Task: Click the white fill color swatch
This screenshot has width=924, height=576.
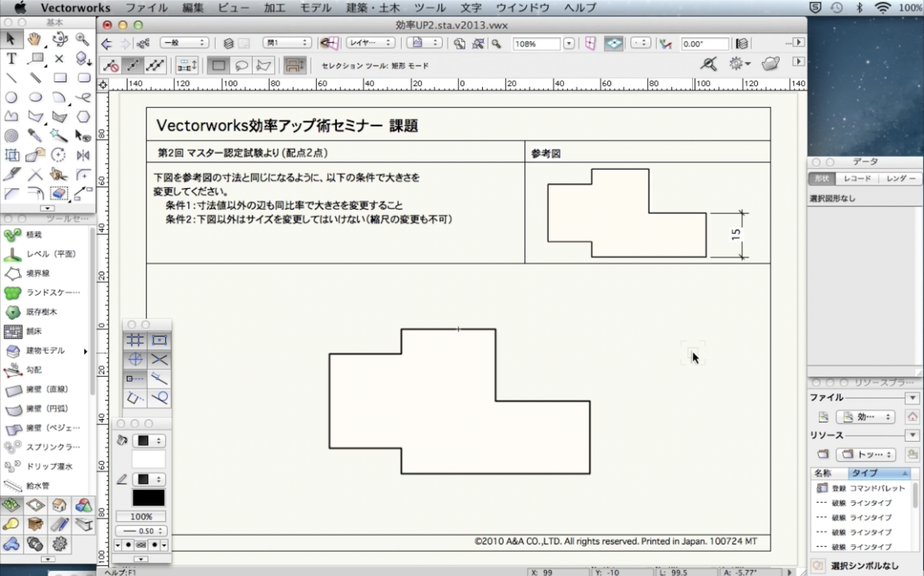Action: coord(149,459)
